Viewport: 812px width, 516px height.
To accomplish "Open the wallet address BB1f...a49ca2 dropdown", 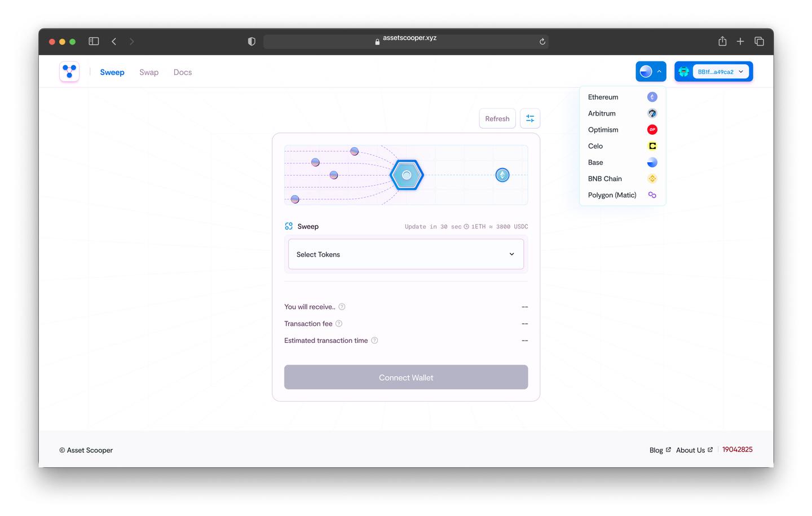I will (721, 72).
